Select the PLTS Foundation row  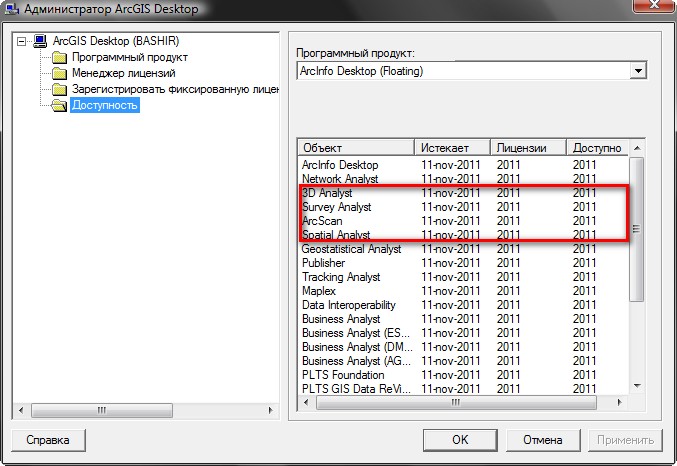(x=464, y=375)
